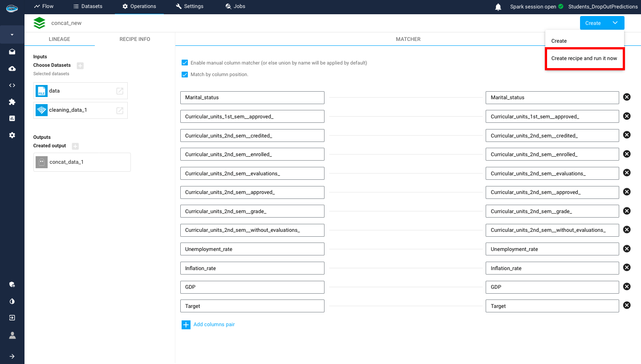Click Add columns pair link
This screenshot has height=364, width=641.
click(214, 324)
